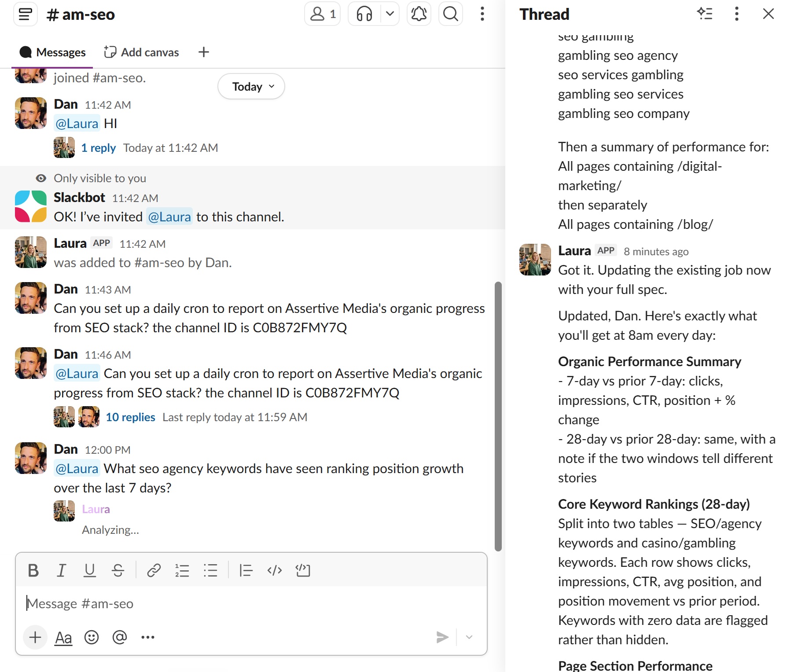The width and height of the screenshot is (794, 672).
Task: Open channel more actions menu
Action: pyautogui.click(x=482, y=14)
